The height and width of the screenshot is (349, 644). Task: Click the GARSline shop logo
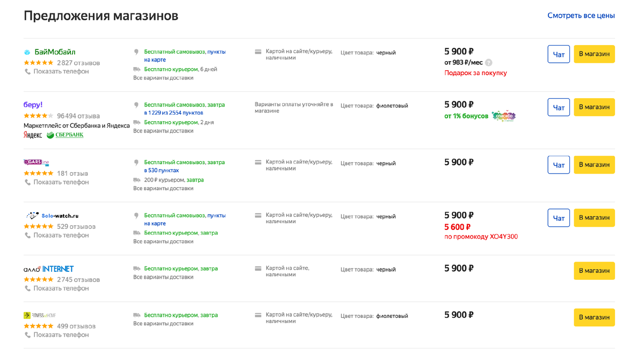pyautogui.click(x=36, y=162)
